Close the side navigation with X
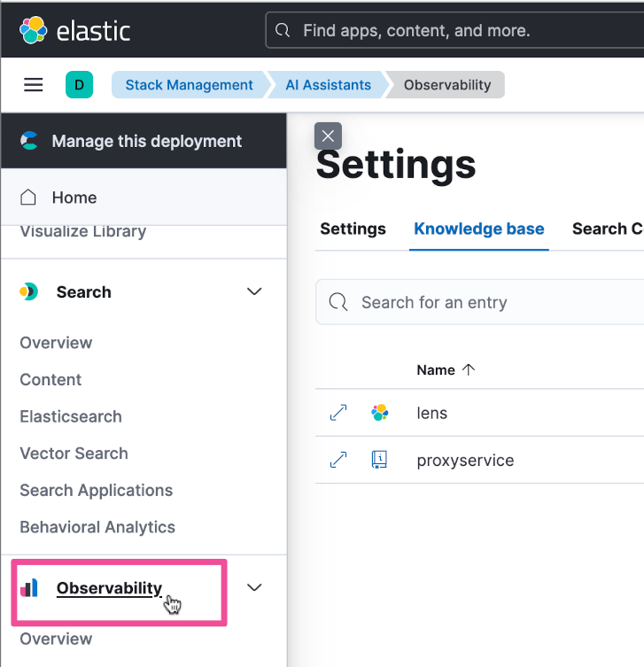Viewport: 644px width, 667px height. [328, 136]
